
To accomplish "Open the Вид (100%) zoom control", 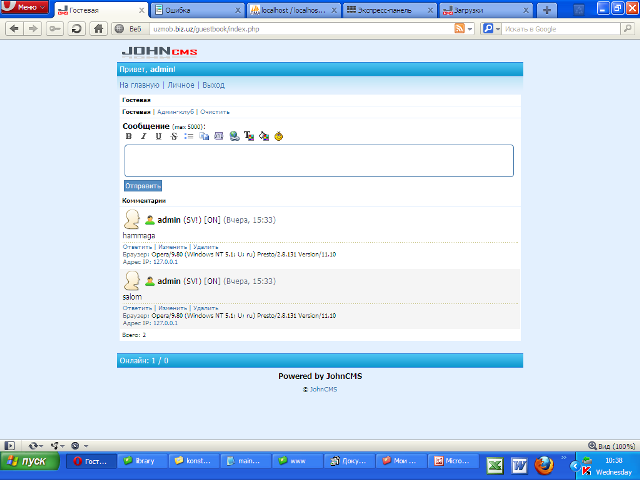I will 611,446.
